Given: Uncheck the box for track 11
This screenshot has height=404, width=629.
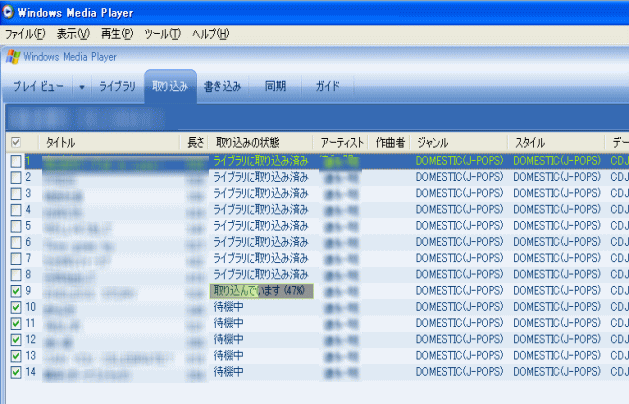Looking at the screenshot, I should [x=16, y=323].
